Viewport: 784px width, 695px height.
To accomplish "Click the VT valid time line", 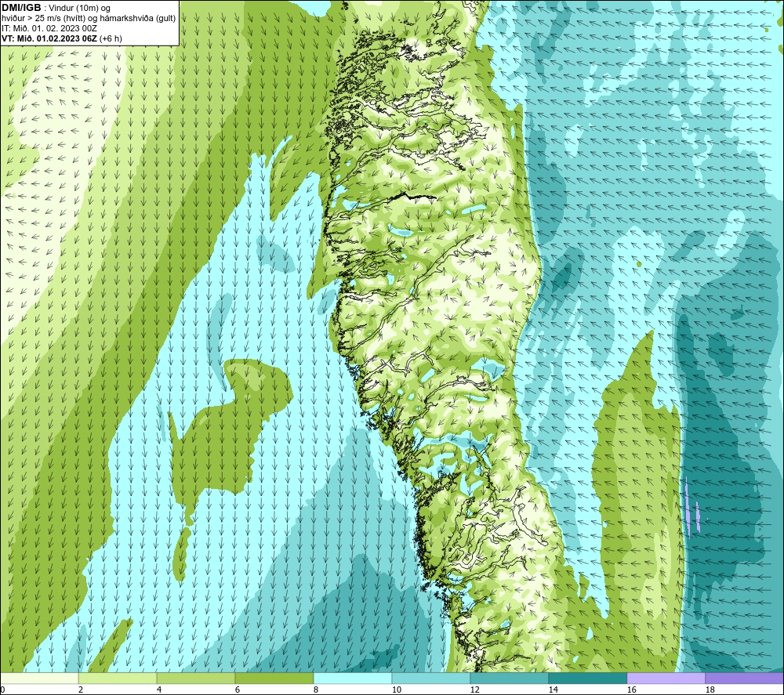I will pyautogui.click(x=61, y=38).
